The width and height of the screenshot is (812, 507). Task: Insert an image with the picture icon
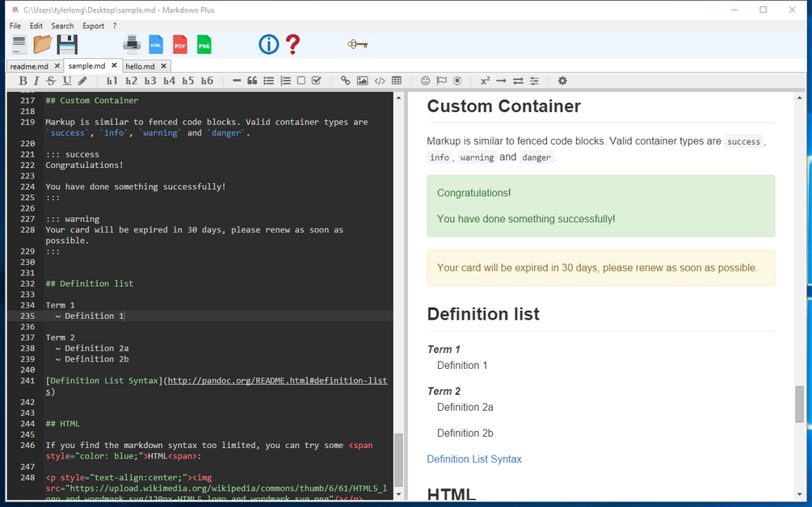[363, 81]
